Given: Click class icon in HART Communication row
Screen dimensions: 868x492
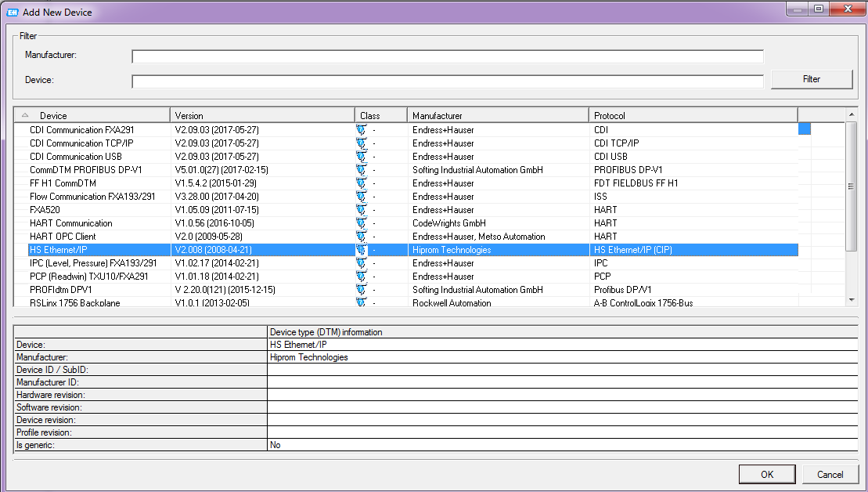Looking at the screenshot, I should (361, 223).
